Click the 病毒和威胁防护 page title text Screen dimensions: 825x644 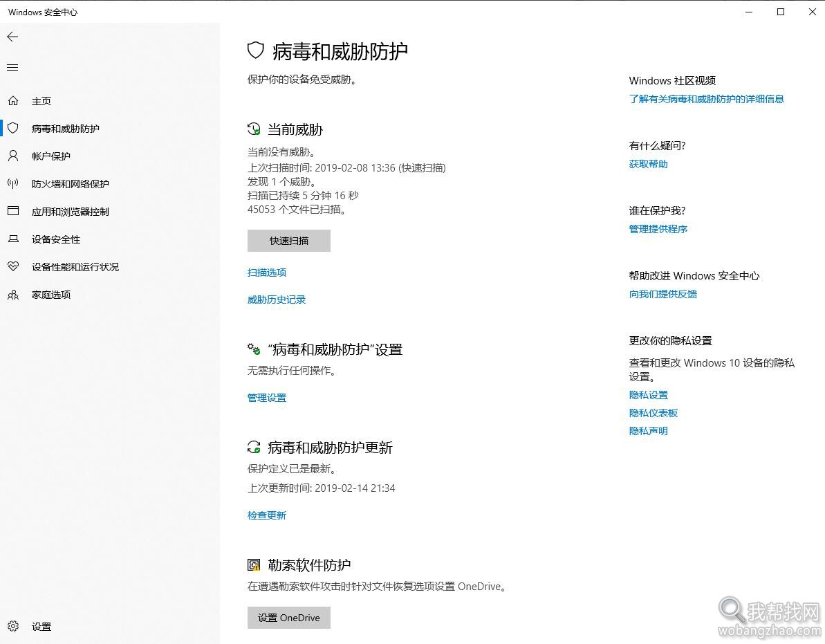click(340, 51)
